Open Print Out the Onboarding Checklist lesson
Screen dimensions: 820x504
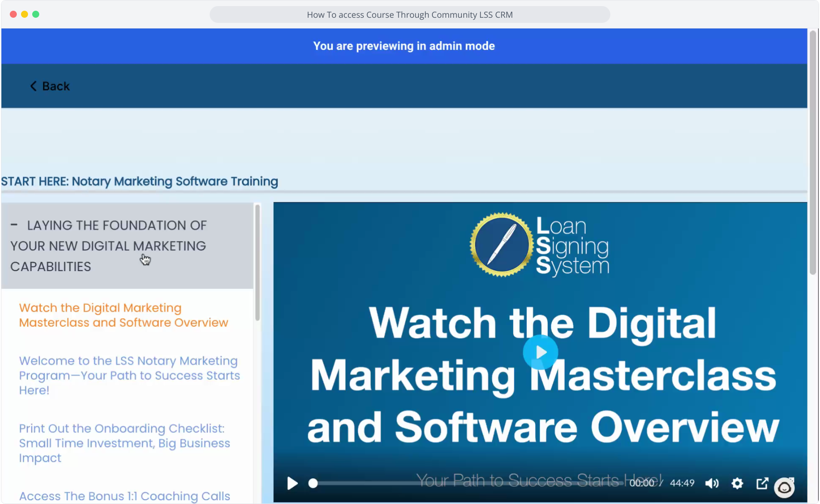click(x=125, y=443)
